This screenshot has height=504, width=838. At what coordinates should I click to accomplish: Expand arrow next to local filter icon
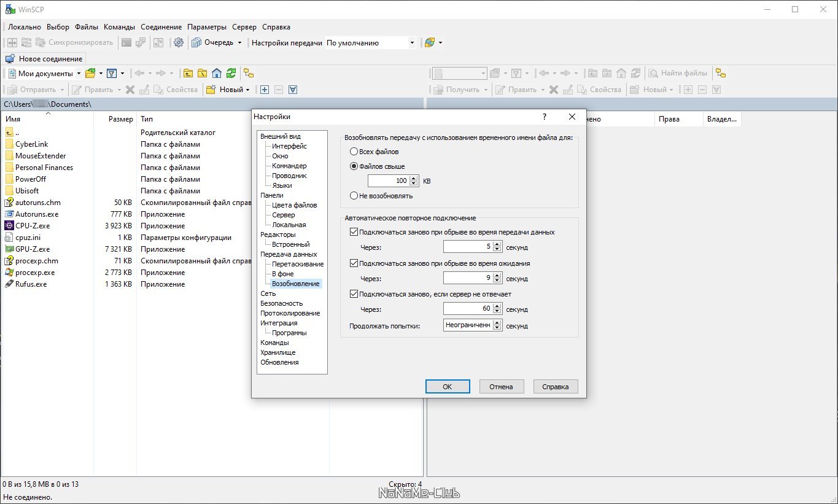click(x=122, y=74)
